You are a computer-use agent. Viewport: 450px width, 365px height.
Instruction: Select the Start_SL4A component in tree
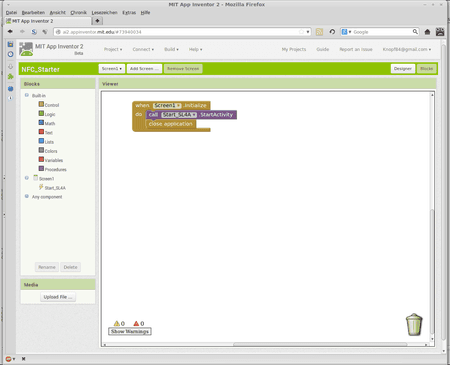pos(52,188)
